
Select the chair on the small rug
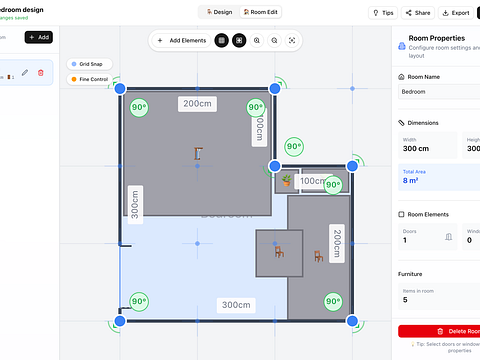pos(279,252)
